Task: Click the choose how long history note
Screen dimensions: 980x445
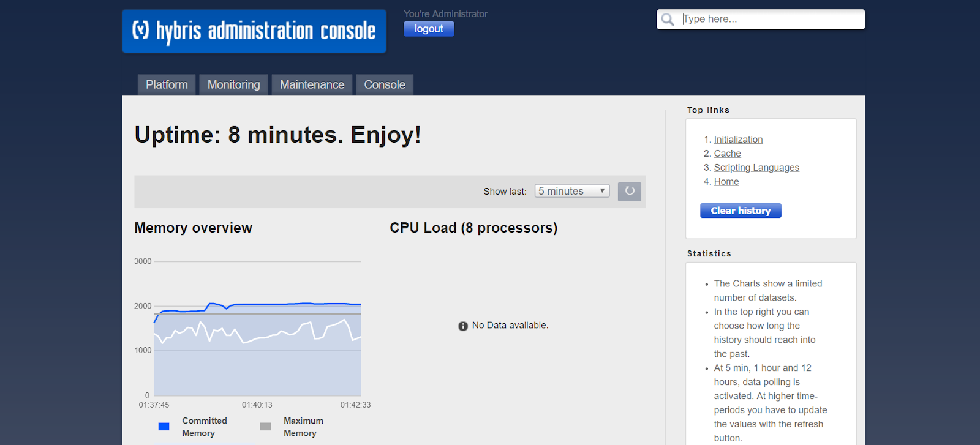Action: [764, 333]
